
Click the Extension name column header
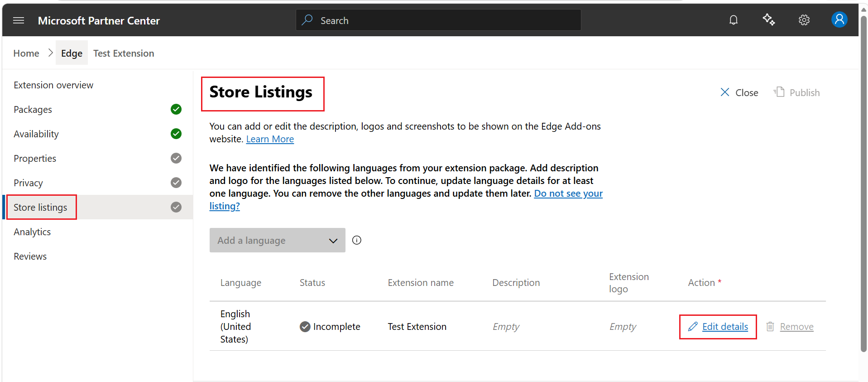(x=421, y=283)
